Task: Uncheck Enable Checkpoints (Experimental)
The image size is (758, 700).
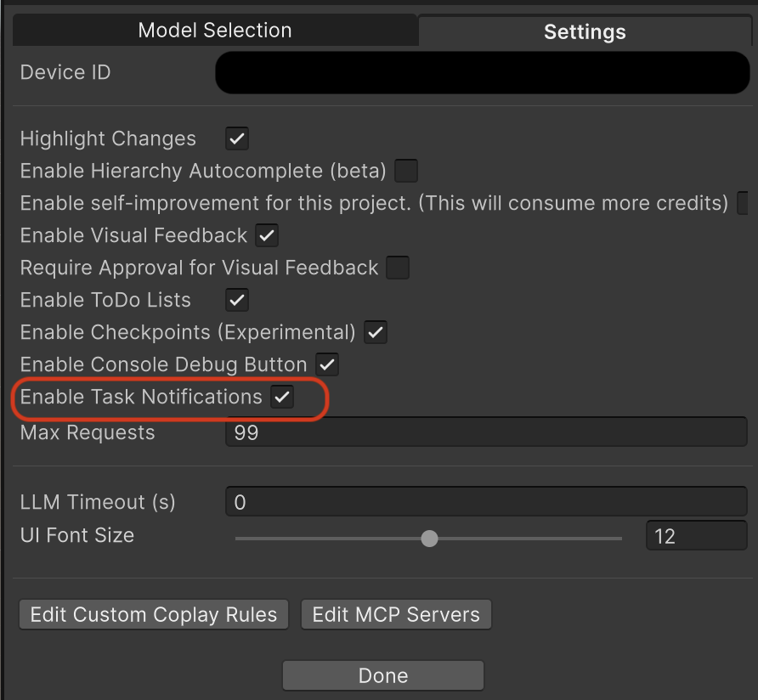Action: (376, 333)
